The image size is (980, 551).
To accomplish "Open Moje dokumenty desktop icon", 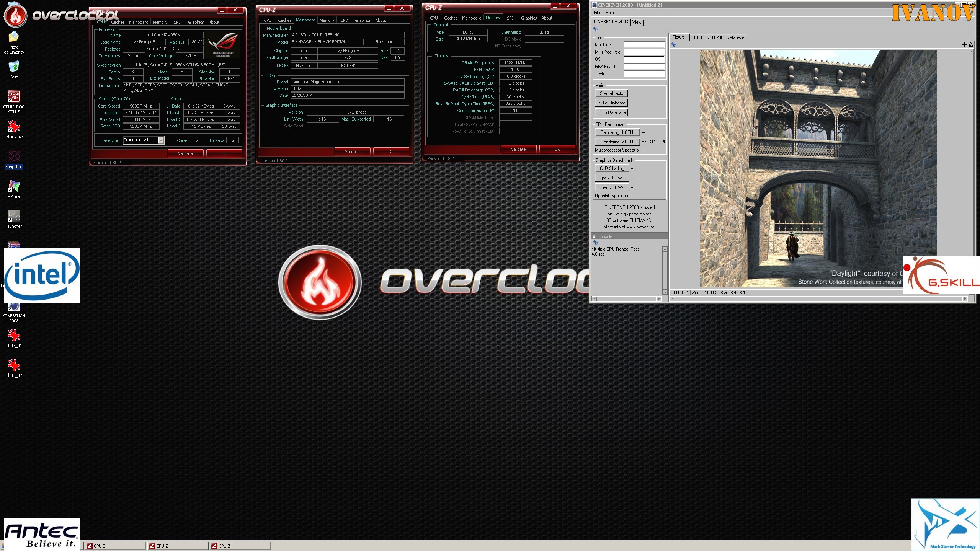I will 14,42.
